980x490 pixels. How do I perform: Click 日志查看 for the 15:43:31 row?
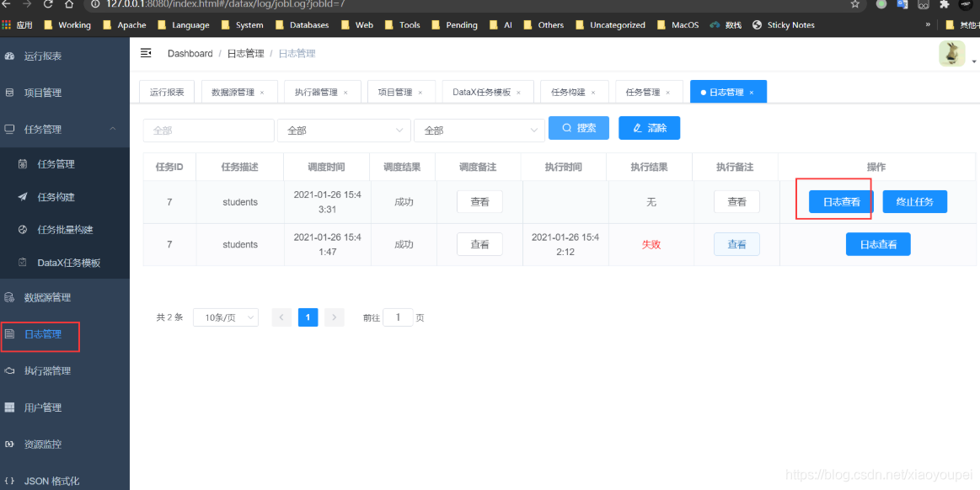pyautogui.click(x=841, y=201)
